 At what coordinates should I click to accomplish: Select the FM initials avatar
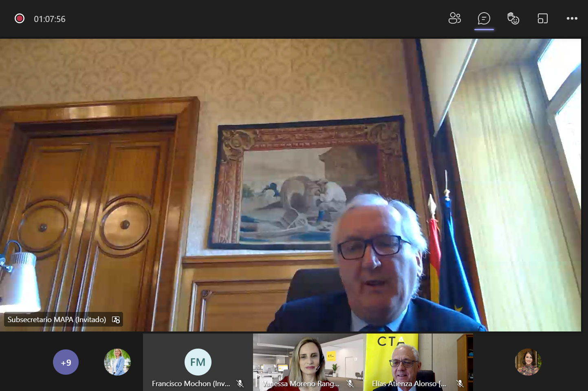click(198, 362)
